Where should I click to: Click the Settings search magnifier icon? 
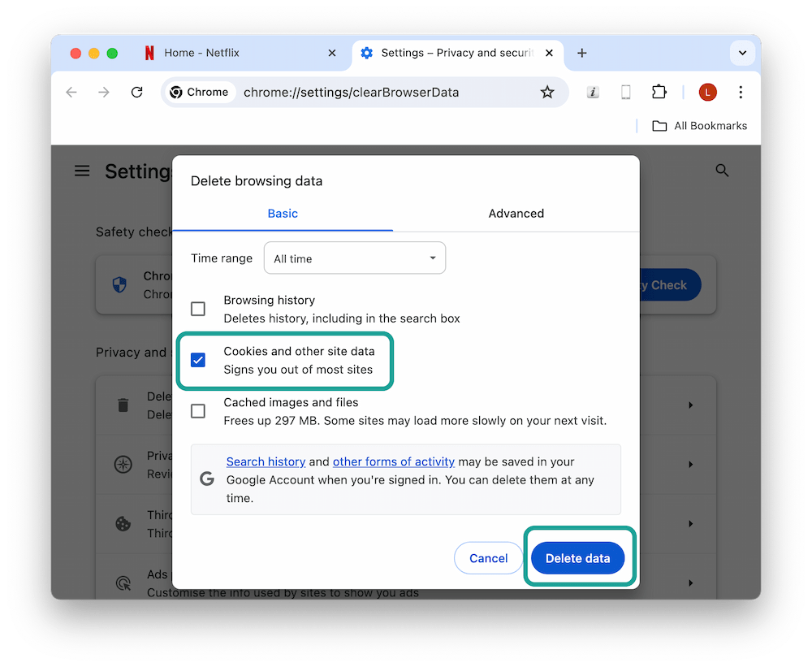coord(722,171)
